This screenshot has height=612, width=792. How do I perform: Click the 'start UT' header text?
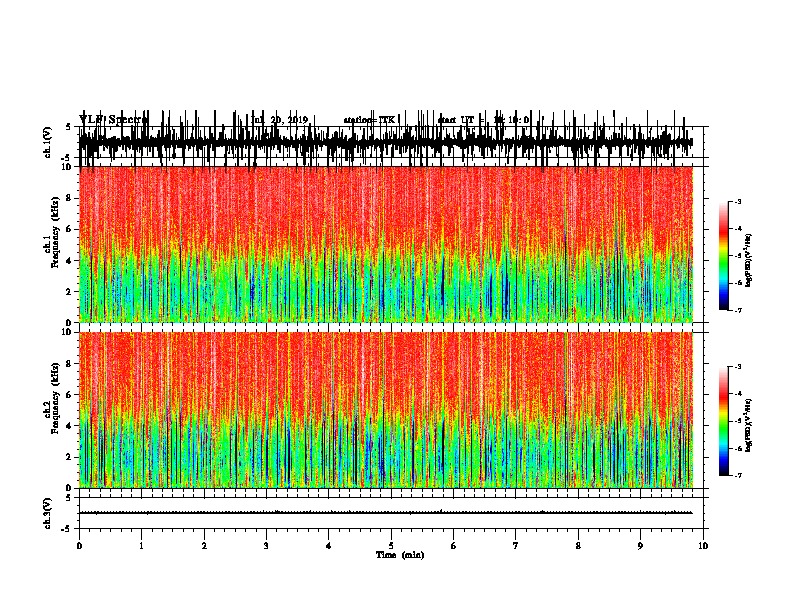[456, 120]
